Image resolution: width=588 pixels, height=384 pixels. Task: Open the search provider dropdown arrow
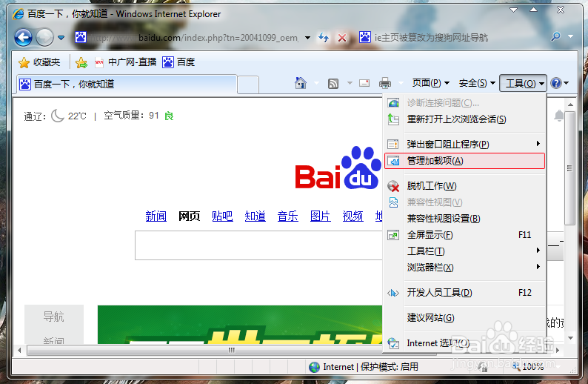pyautogui.click(x=571, y=36)
